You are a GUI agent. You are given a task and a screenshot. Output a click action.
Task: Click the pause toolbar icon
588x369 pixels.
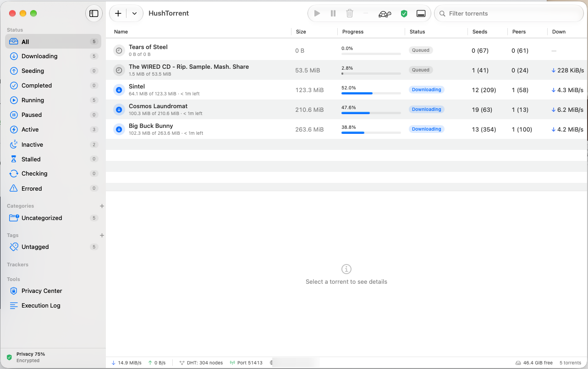pos(333,13)
